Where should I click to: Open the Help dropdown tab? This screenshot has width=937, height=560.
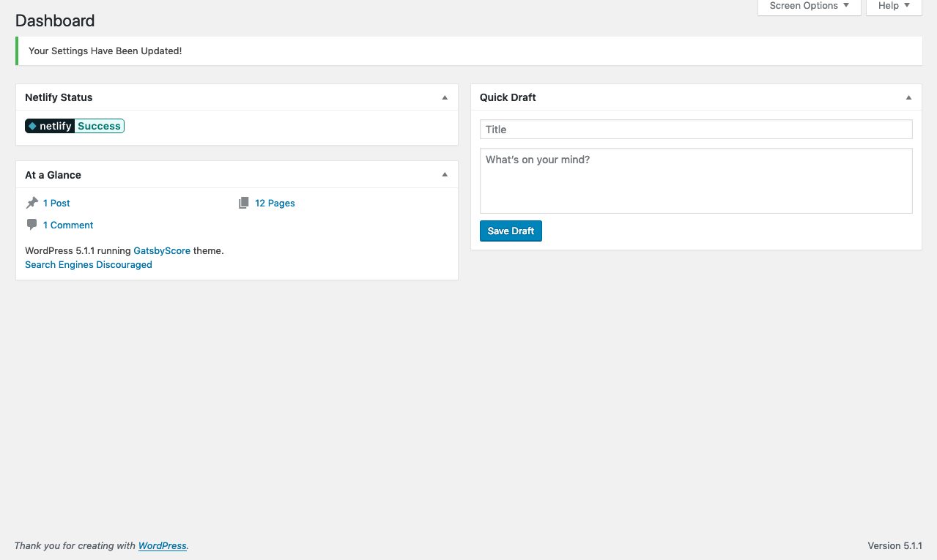tap(894, 7)
